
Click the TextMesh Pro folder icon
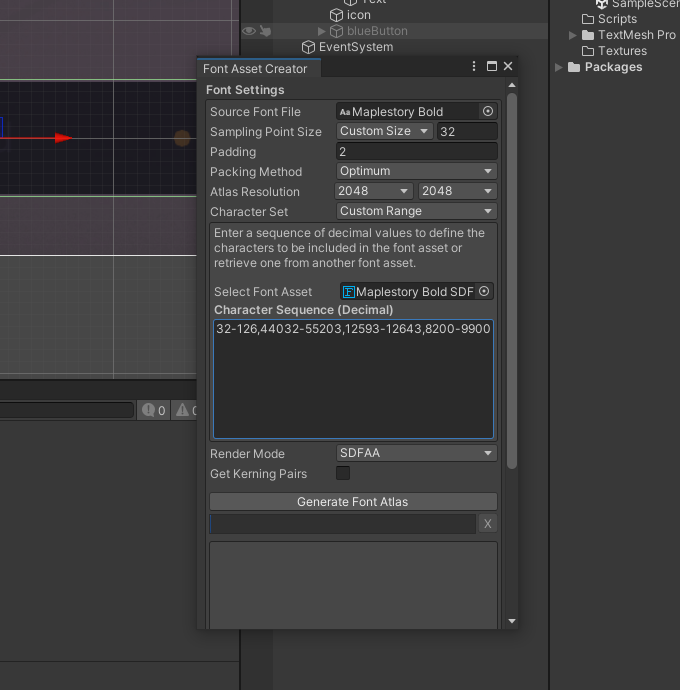[x=588, y=35]
